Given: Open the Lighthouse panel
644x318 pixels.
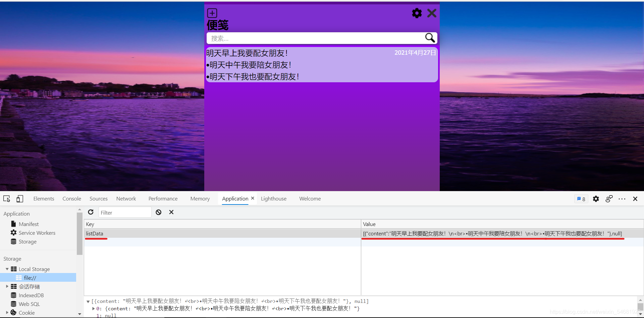Looking at the screenshot, I should [274, 198].
